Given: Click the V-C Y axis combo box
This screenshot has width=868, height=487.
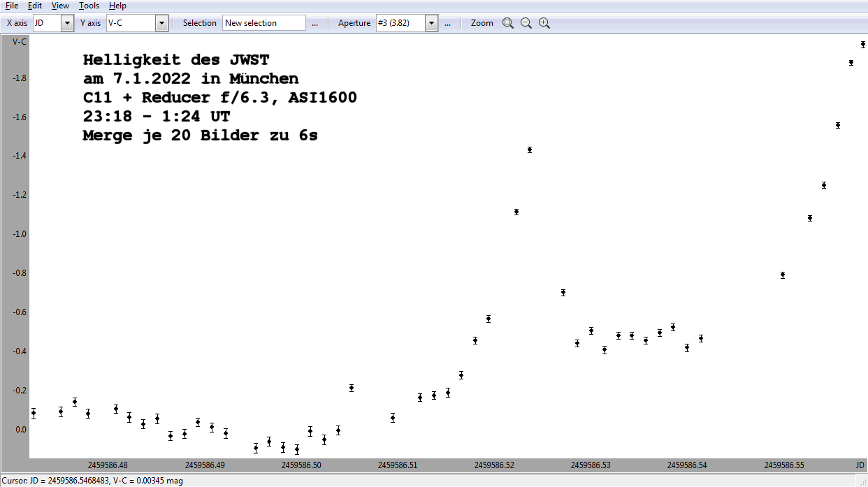Looking at the screenshot, I should click(131, 23).
